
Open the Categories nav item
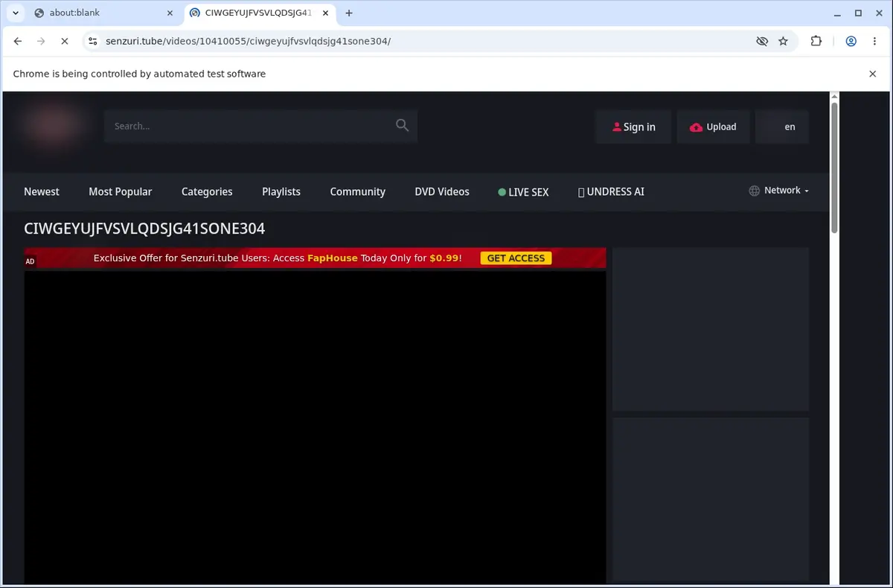point(207,191)
